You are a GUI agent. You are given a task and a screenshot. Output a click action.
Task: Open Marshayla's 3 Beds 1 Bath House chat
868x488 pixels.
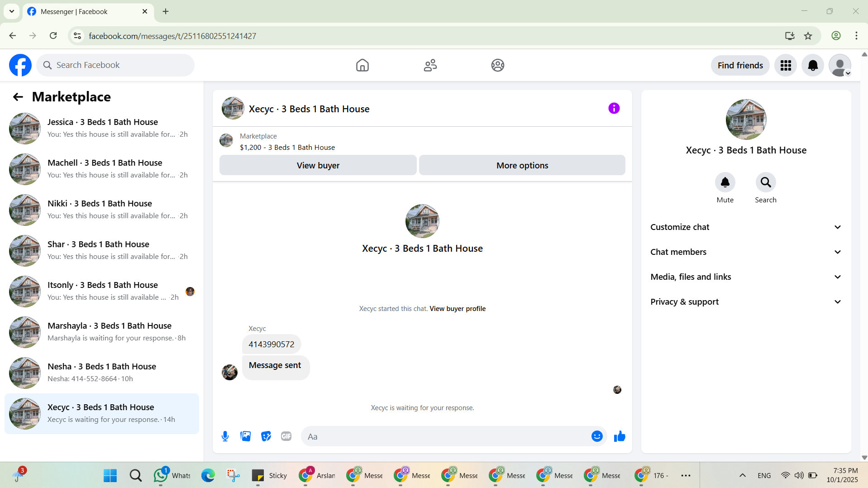pos(102,332)
